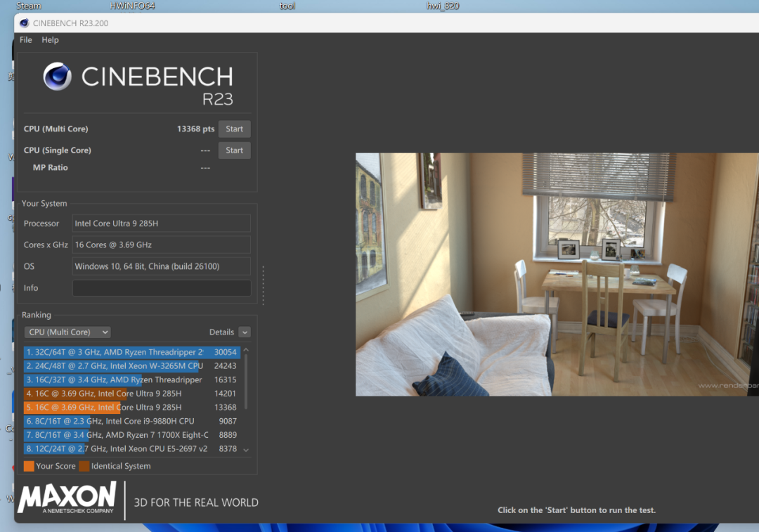Click the 3D FOR THE REAL WORLD tagline
Screen dimensions: 759x532
[196, 502]
